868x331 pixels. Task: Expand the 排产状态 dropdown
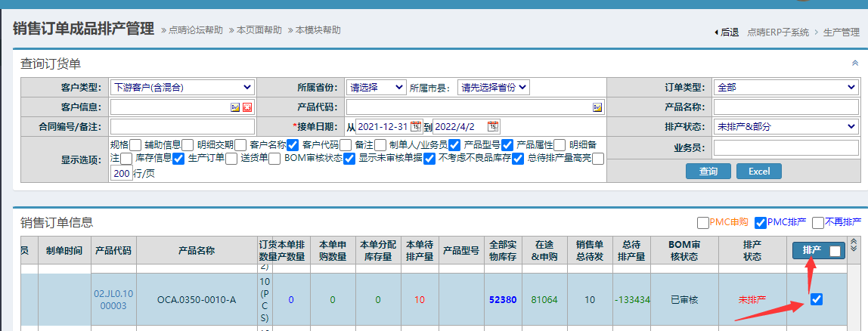[786, 126]
